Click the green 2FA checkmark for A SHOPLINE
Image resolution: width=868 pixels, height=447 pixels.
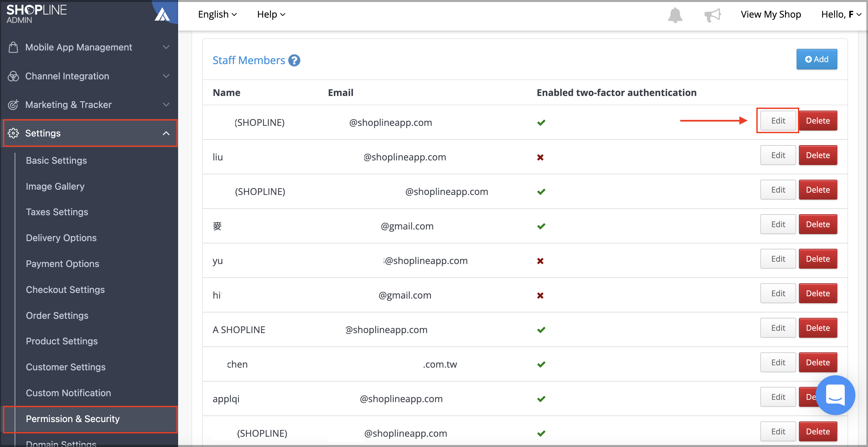pyautogui.click(x=541, y=330)
